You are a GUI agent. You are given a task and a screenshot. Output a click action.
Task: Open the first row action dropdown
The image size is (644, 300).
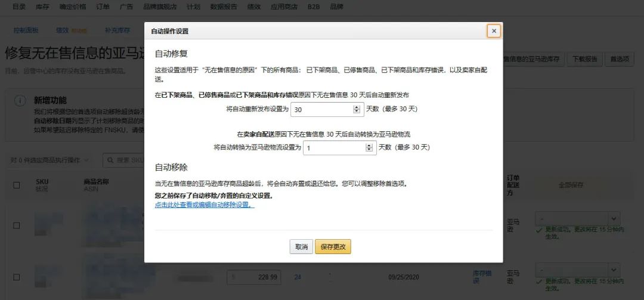pos(577,218)
